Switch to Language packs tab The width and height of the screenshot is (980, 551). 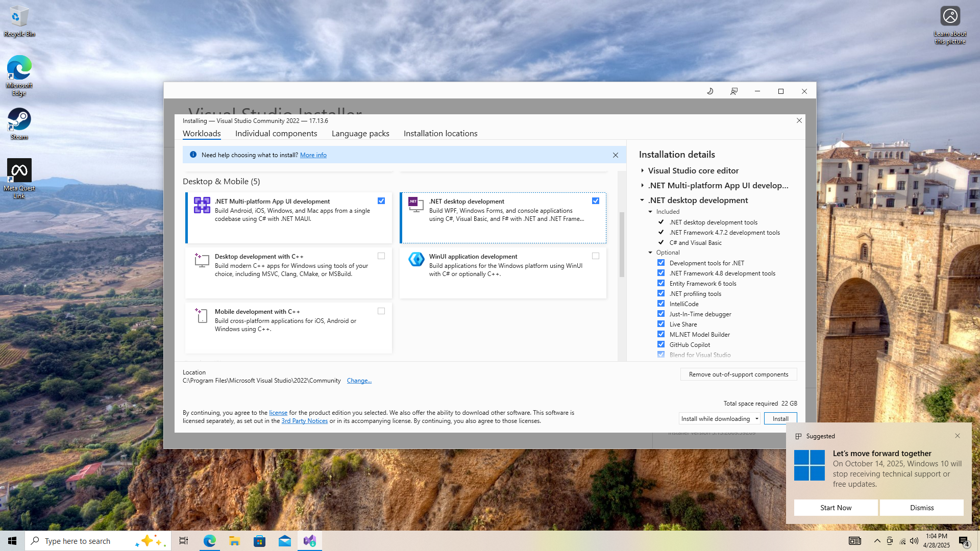[360, 134]
